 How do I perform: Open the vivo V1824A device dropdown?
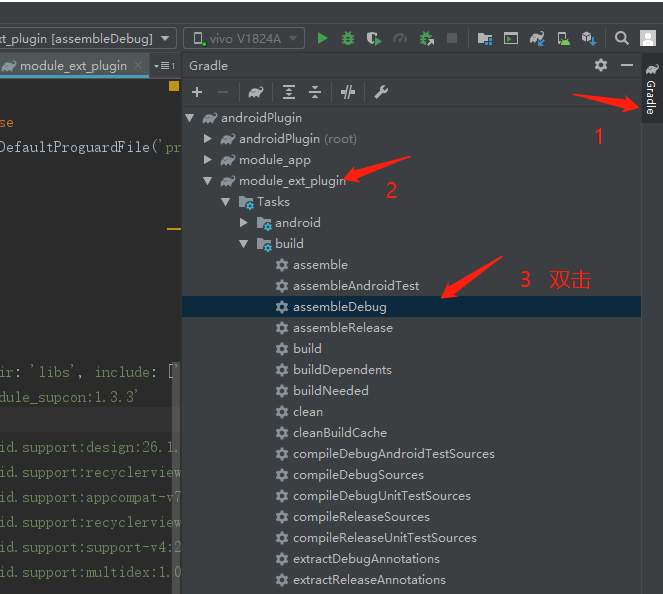[244, 39]
